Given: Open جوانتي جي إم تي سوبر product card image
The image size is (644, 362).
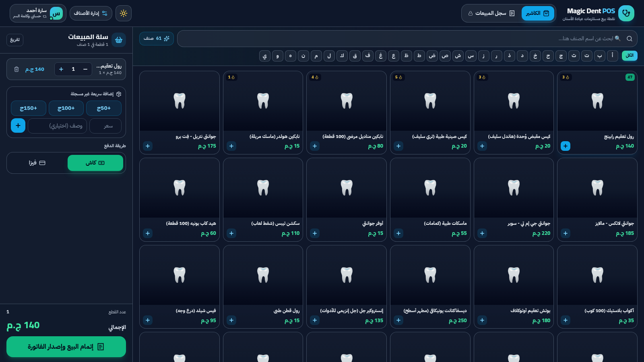Looking at the screenshot, I should [514, 188].
